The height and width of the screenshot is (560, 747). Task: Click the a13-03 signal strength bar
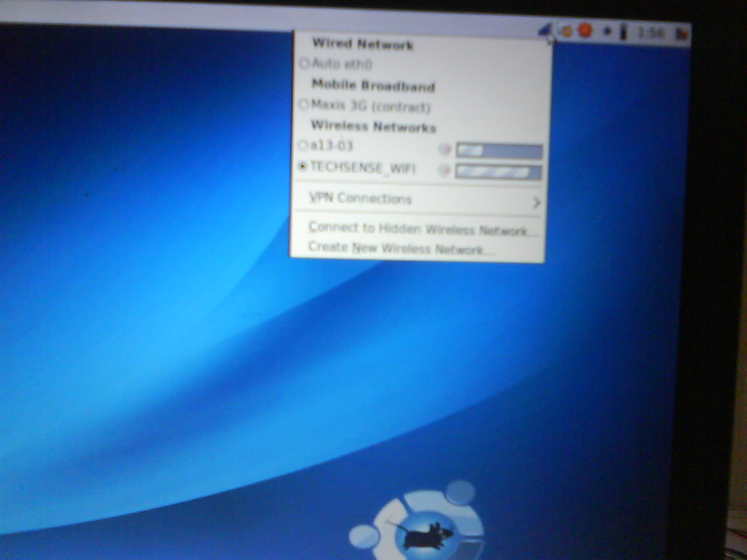pyautogui.click(x=498, y=151)
